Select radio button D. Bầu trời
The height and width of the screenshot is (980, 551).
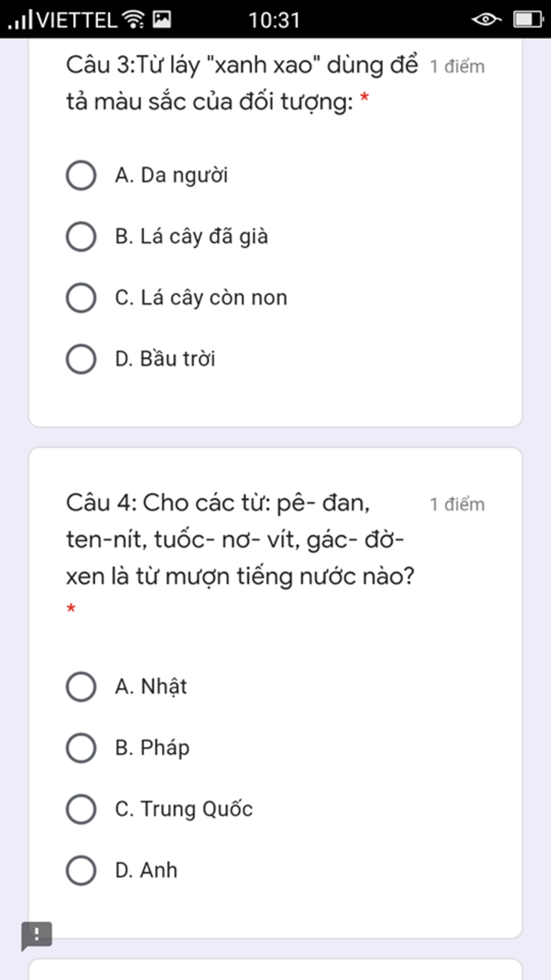tap(81, 359)
